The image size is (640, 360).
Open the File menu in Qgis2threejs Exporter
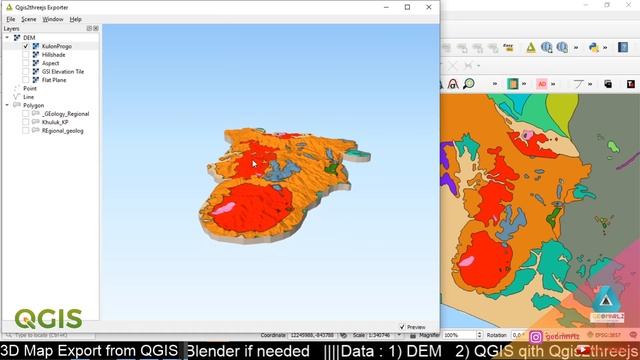(11, 19)
